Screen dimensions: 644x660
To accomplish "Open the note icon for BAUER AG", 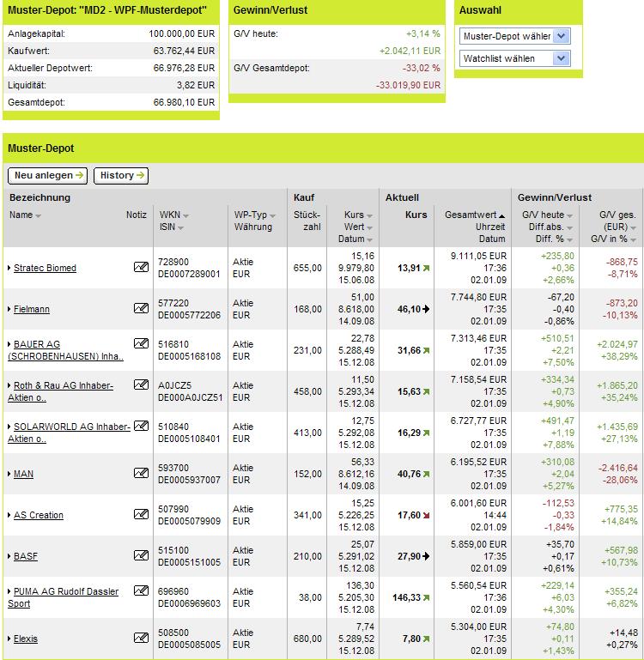I will (141, 343).
